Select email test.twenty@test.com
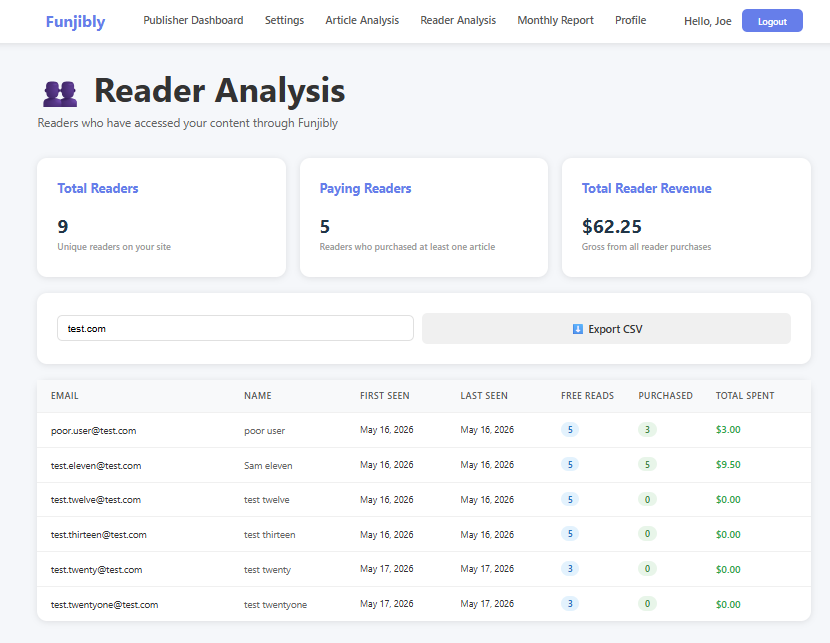The height and width of the screenshot is (643, 830). coord(96,569)
